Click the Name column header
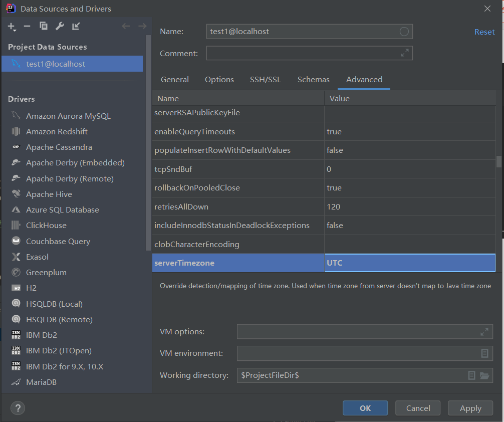 tap(238, 98)
